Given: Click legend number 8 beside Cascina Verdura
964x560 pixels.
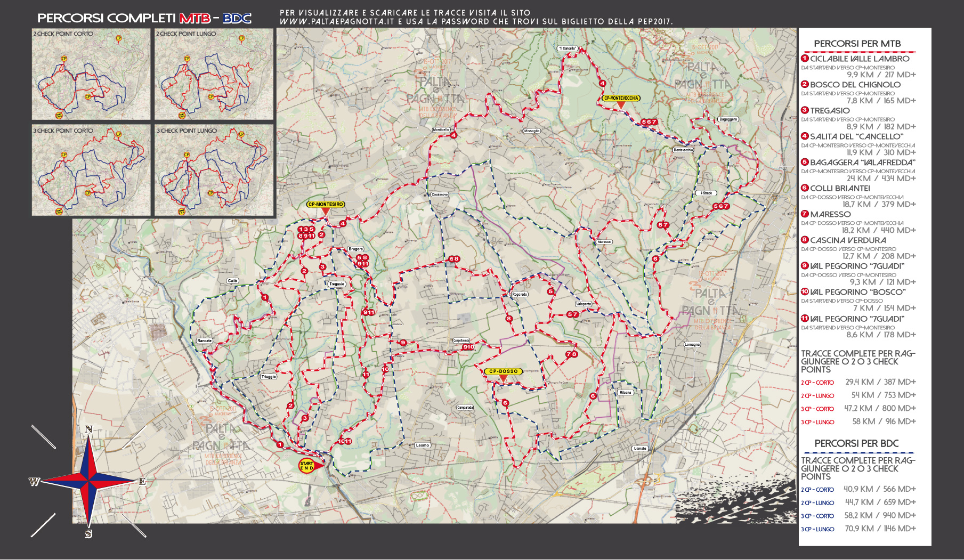Looking at the screenshot, I should point(805,240).
